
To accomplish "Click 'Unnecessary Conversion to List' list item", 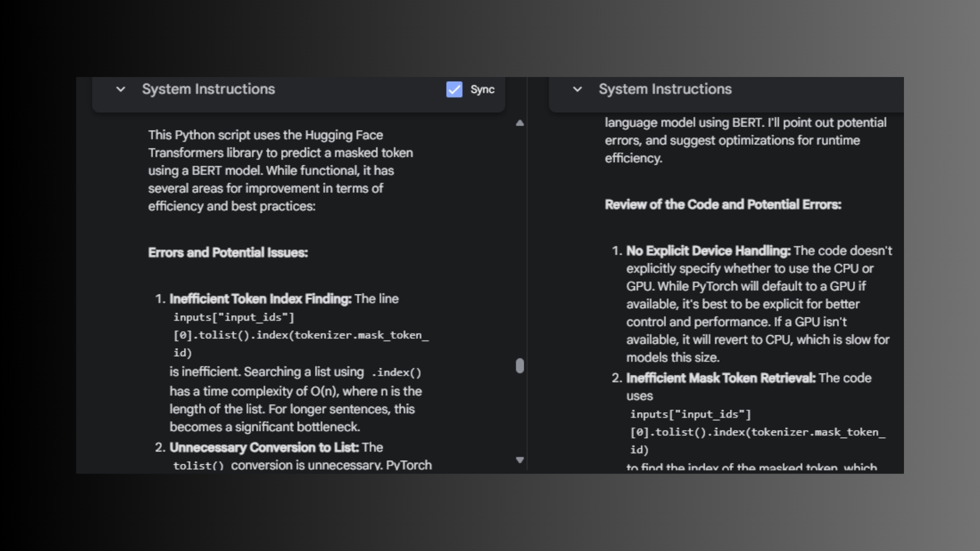I will coord(264,447).
